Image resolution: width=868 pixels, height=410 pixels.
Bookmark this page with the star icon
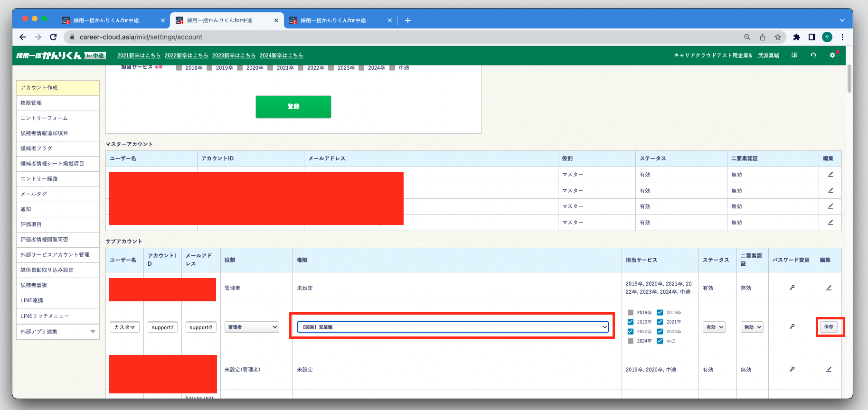point(778,37)
